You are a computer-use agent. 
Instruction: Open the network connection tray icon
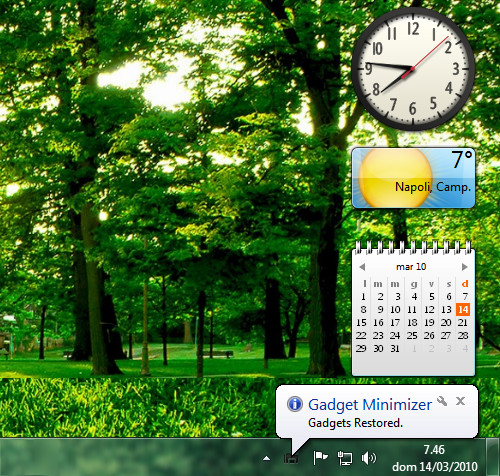click(345, 458)
